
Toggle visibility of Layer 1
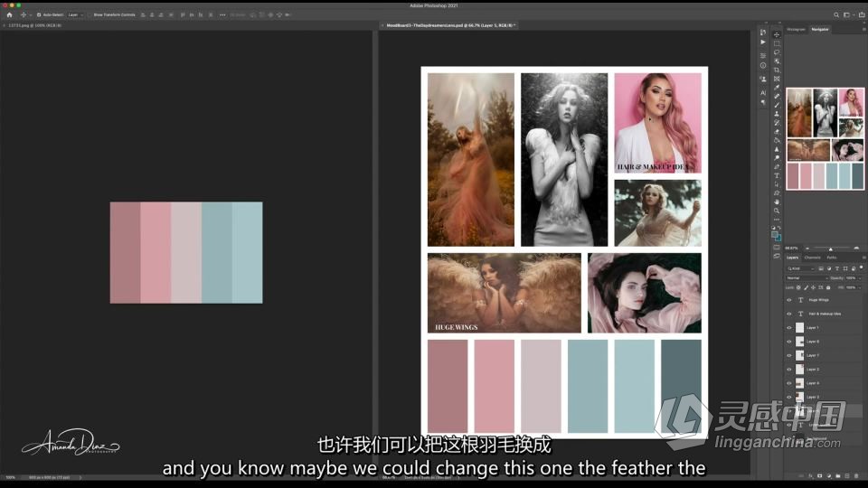[x=789, y=327]
